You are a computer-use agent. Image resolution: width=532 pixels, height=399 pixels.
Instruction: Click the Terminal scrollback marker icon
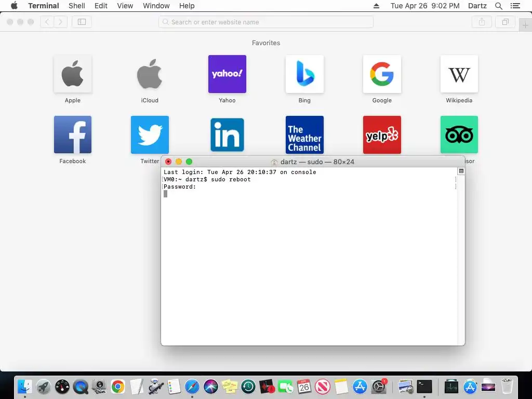click(x=461, y=171)
